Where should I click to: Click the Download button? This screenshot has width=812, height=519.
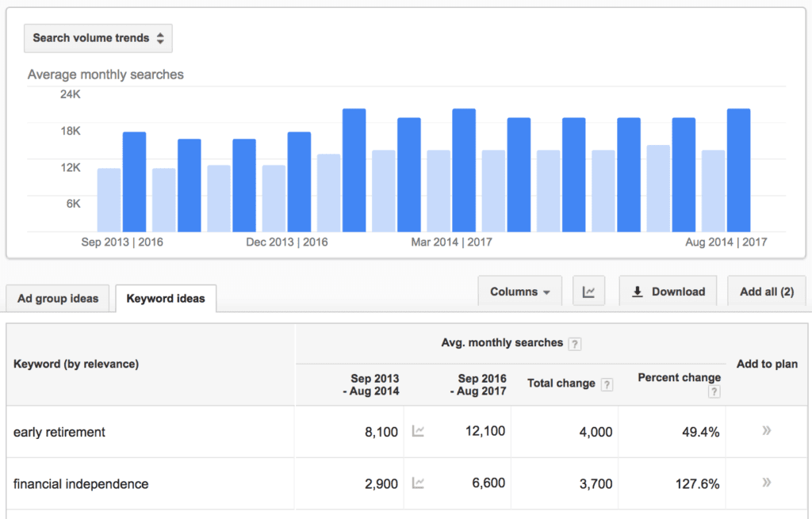668,291
